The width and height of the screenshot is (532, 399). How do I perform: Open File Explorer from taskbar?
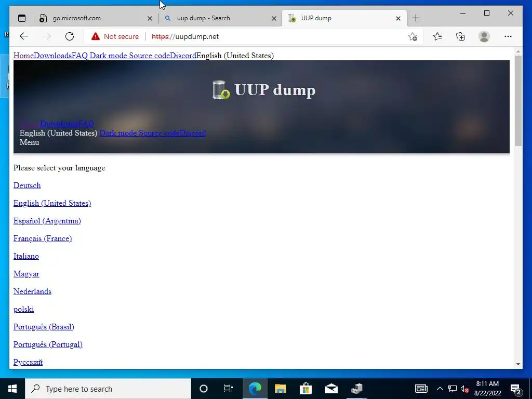click(280, 389)
